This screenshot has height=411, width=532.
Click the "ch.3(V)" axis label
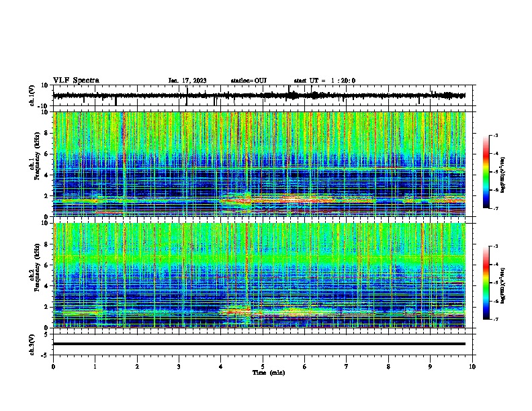pos(32,345)
